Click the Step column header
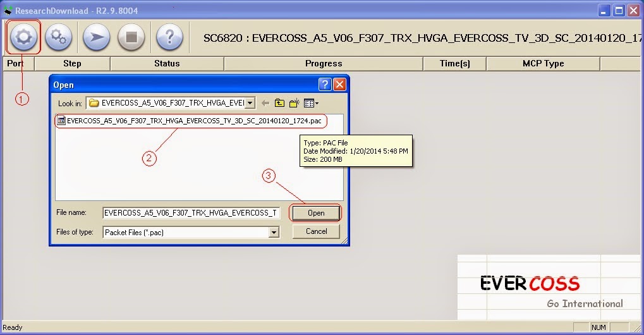The height and width of the screenshot is (335, 644). click(72, 64)
